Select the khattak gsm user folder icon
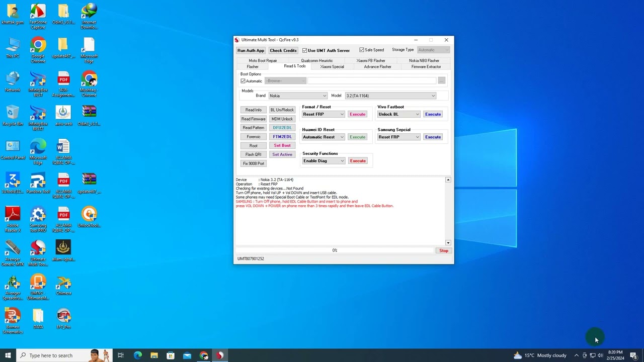Screen dimensions: 644x362 (13, 14)
